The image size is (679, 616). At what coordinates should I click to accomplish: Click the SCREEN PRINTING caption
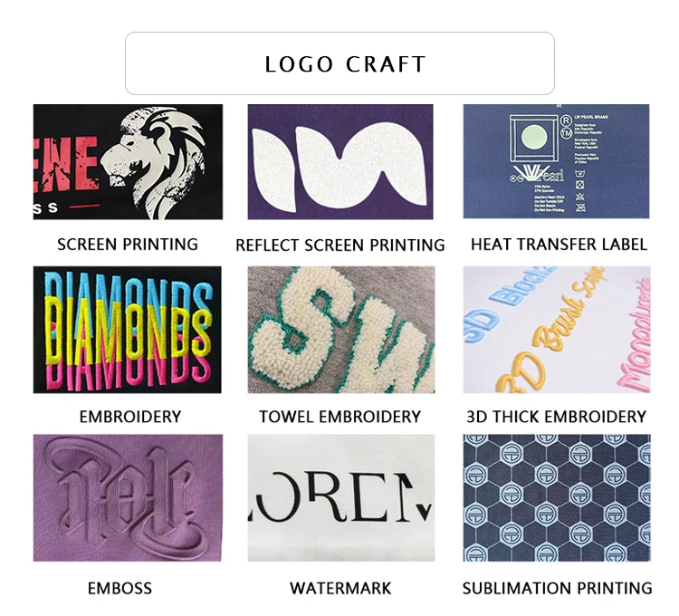pyautogui.click(x=128, y=245)
